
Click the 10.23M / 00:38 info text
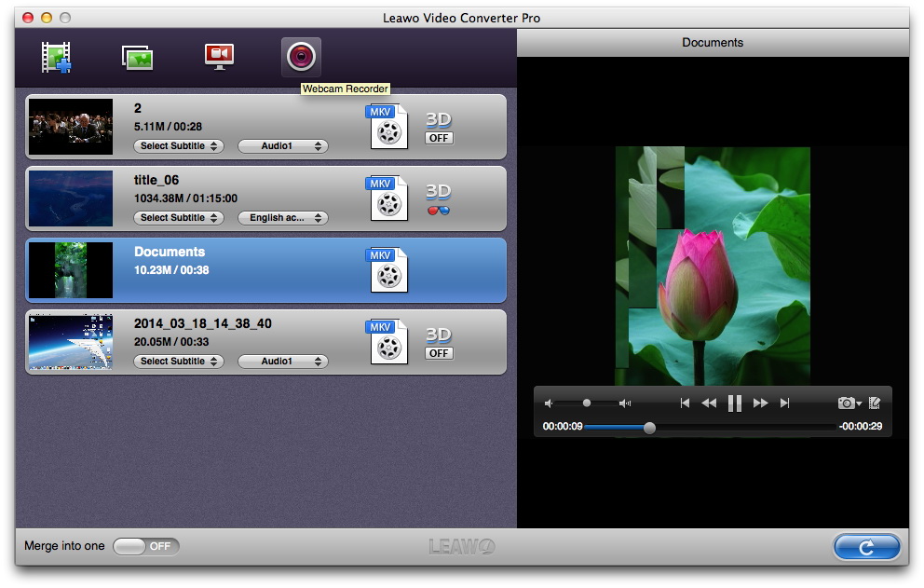point(171,270)
